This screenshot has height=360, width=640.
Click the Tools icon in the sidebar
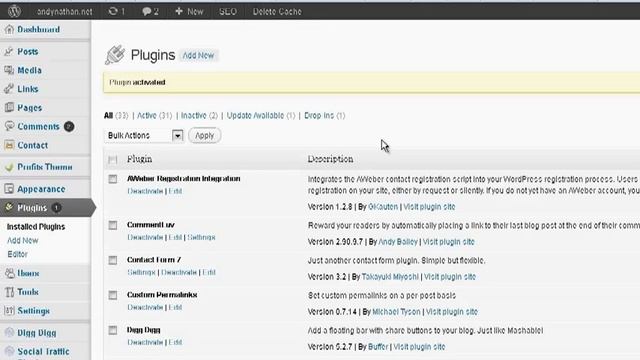[9, 292]
